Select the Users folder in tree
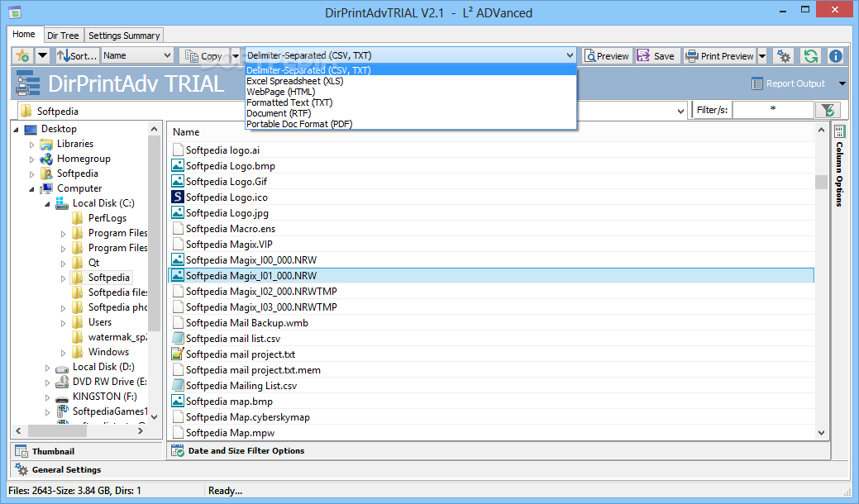The height and width of the screenshot is (504, 859). [100, 322]
